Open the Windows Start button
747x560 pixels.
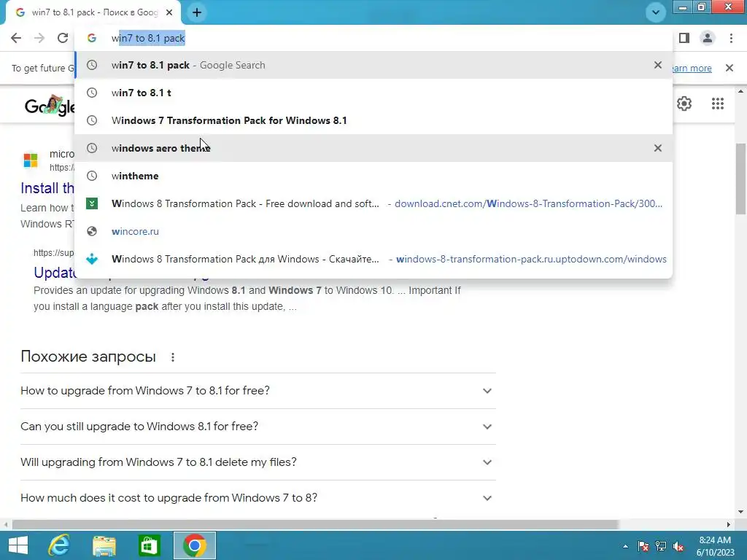pyautogui.click(x=18, y=545)
